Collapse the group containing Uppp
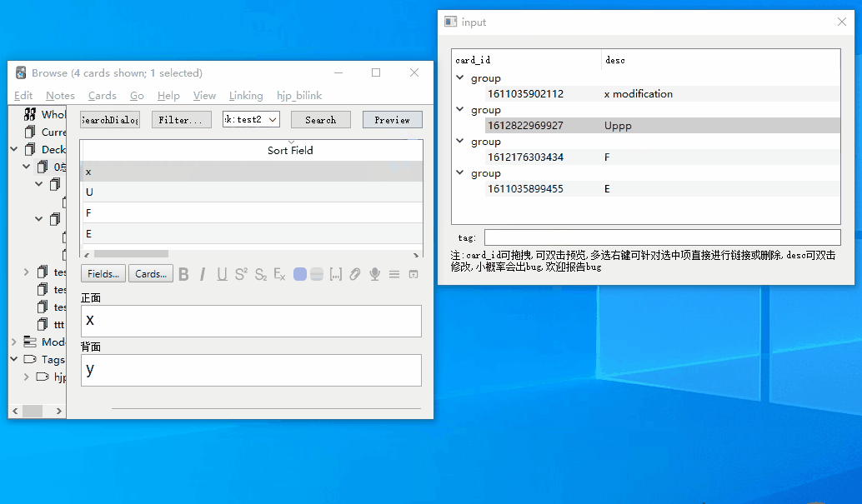The width and height of the screenshot is (862, 504). [x=460, y=109]
